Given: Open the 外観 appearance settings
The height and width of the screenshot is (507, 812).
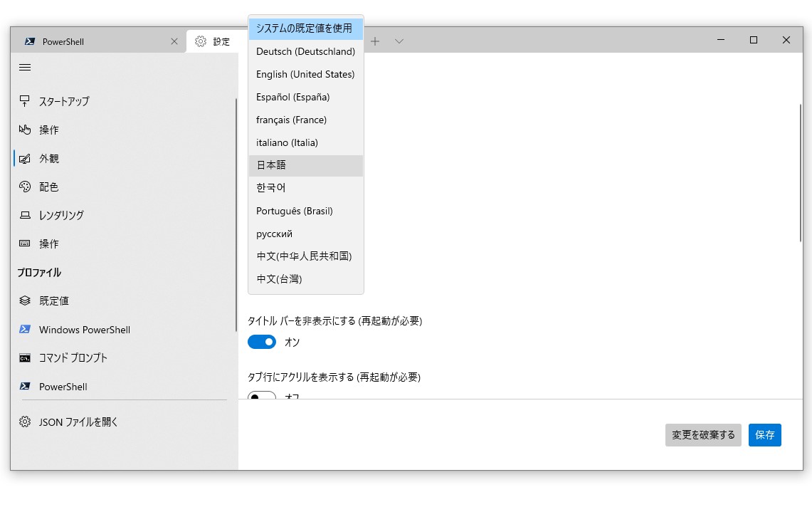Looking at the screenshot, I should point(24,158).
